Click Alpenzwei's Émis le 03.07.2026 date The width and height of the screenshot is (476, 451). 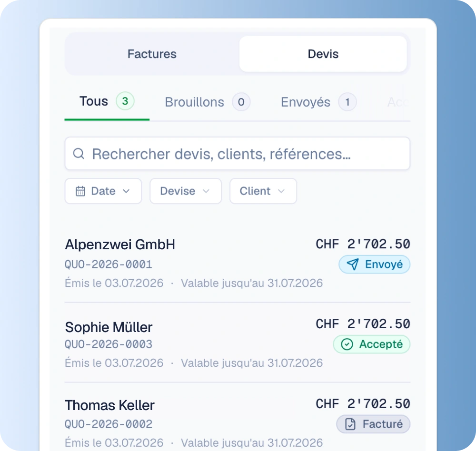pyautogui.click(x=114, y=283)
